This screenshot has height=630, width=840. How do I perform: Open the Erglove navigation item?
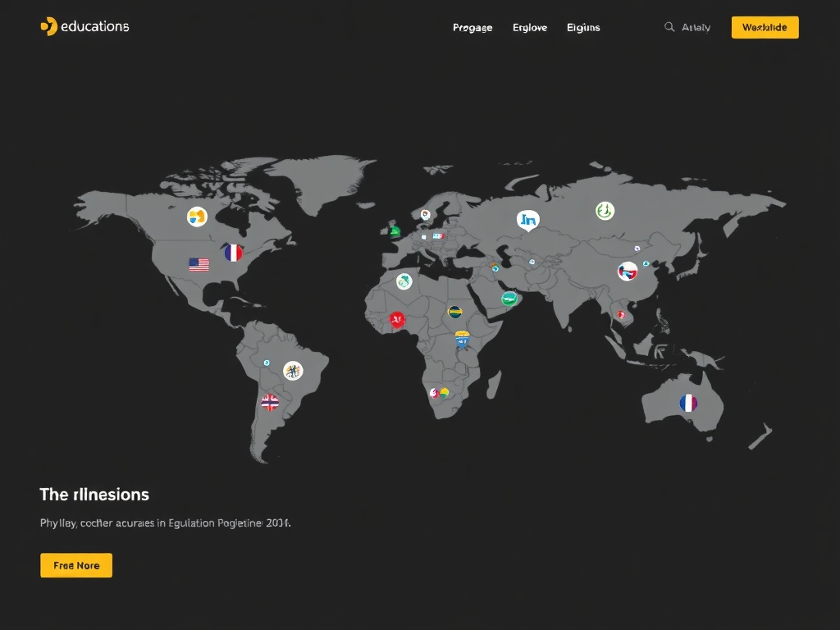530,27
